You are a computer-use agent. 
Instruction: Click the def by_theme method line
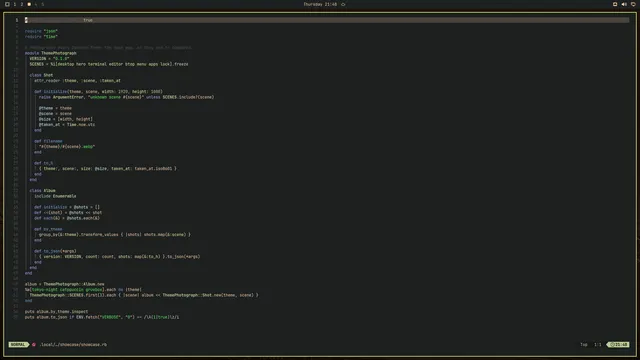tap(48, 229)
